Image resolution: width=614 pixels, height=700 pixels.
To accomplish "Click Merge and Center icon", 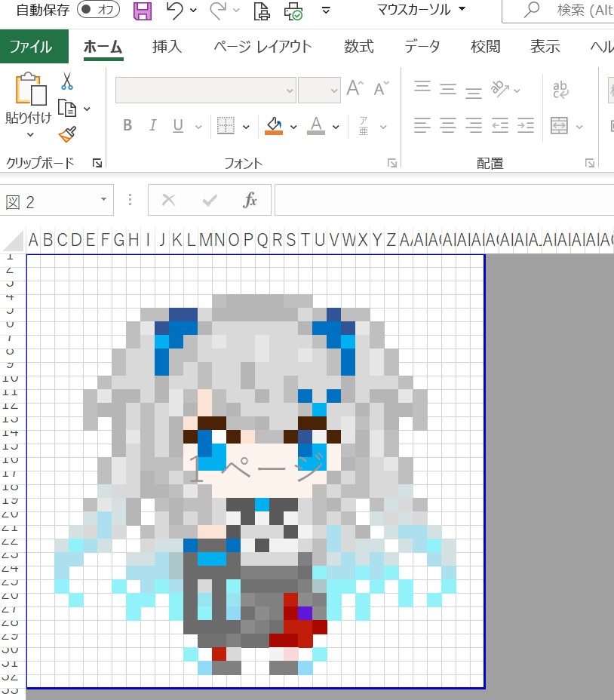I will (x=560, y=125).
